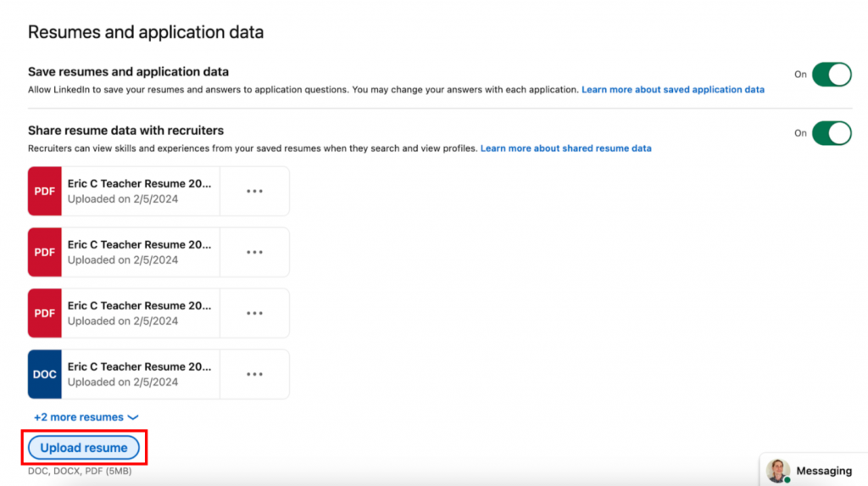Image resolution: width=868 pixels, height=486 pixels.
Task: Click the PDF icon of the first resume
Action: (x=45, y=191)
